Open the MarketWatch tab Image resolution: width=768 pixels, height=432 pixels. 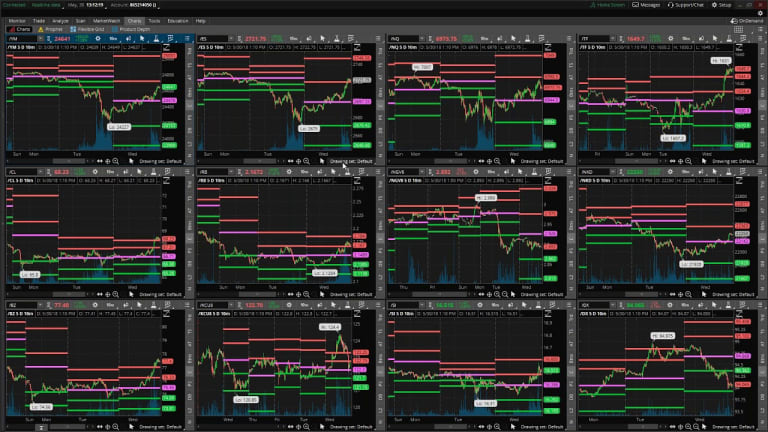coord(106,21)
